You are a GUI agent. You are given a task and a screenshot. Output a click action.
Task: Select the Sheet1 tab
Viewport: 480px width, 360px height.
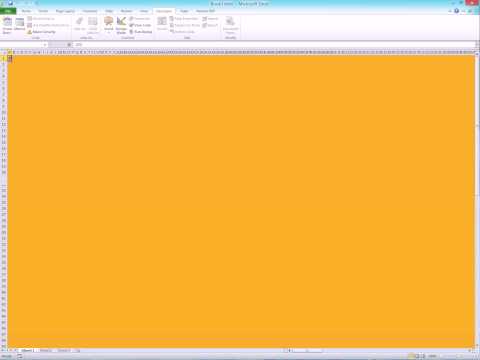click(27, 350)
